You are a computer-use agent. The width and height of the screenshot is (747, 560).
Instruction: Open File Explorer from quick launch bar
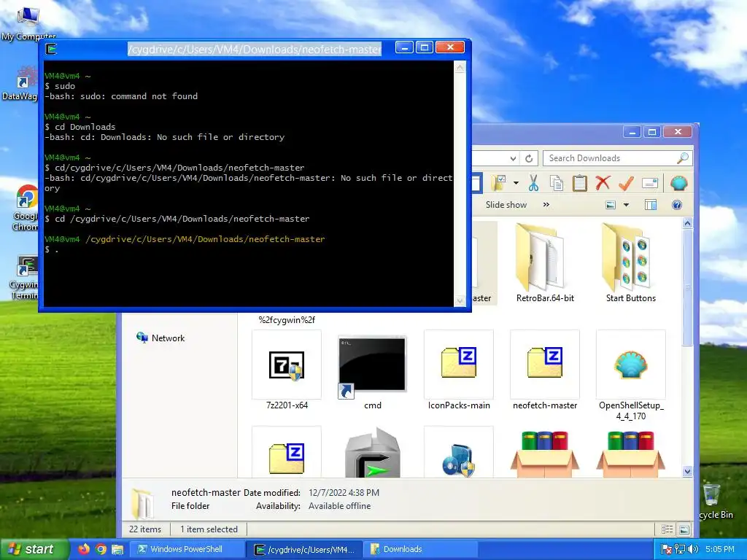tap(117, 549)
